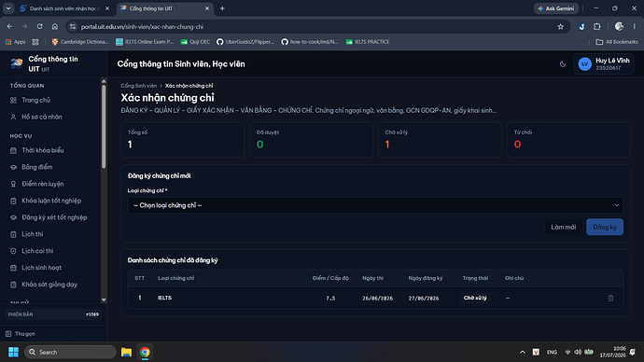Open Chrome profile avatar icon
644x362 pixels.
[619, 26]
